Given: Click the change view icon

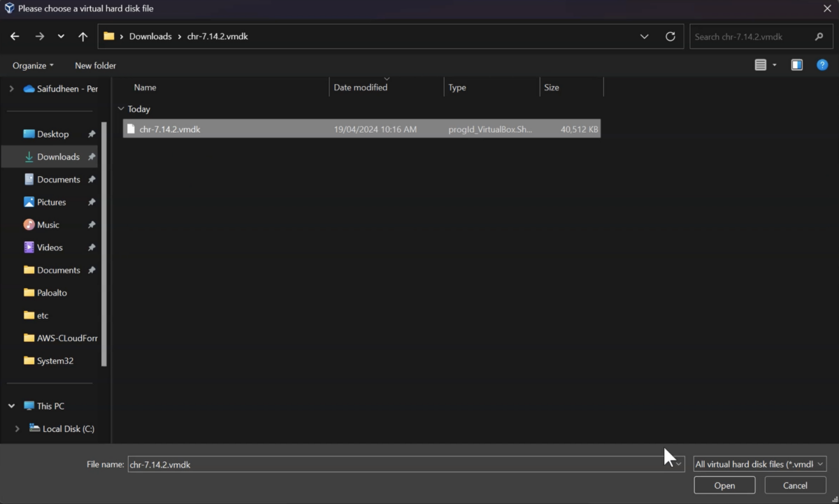Looking at the screenshot, I should 760,65.
